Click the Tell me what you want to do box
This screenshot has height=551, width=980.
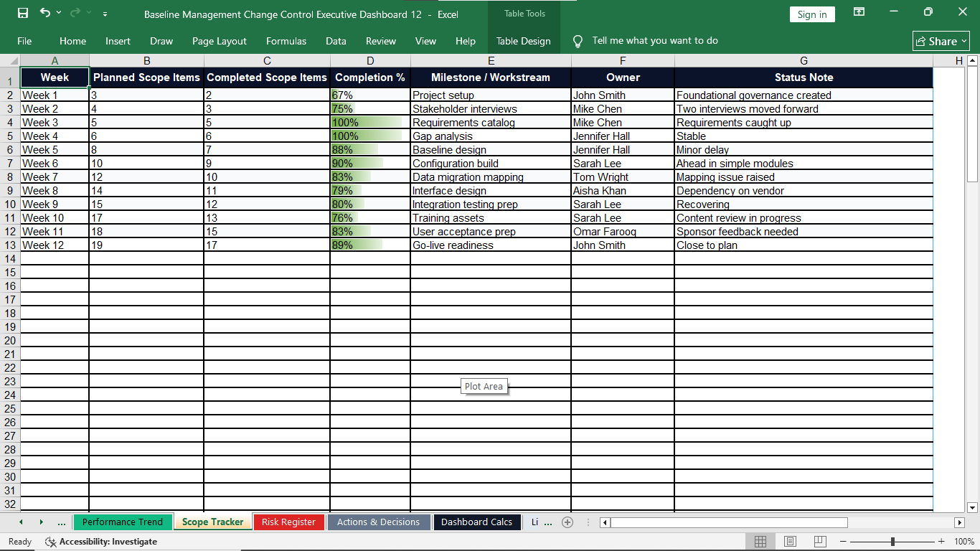[655, 41]
